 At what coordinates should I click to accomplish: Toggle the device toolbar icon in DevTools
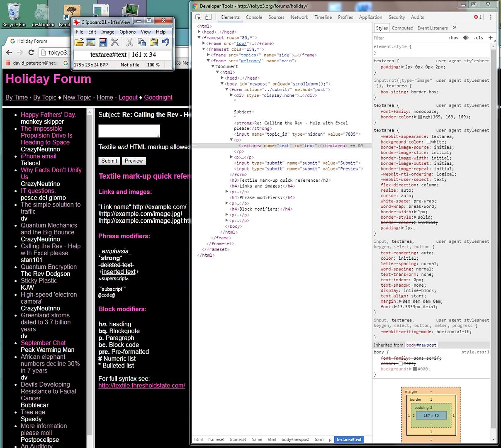208,17
